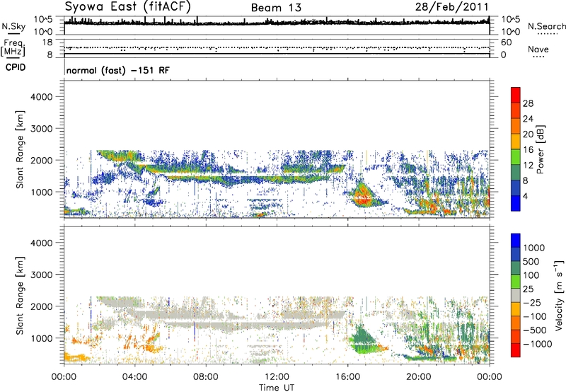
Task: Click the "12" label on Power color bar
Action: pyautogui.click(x=528, y=166)
